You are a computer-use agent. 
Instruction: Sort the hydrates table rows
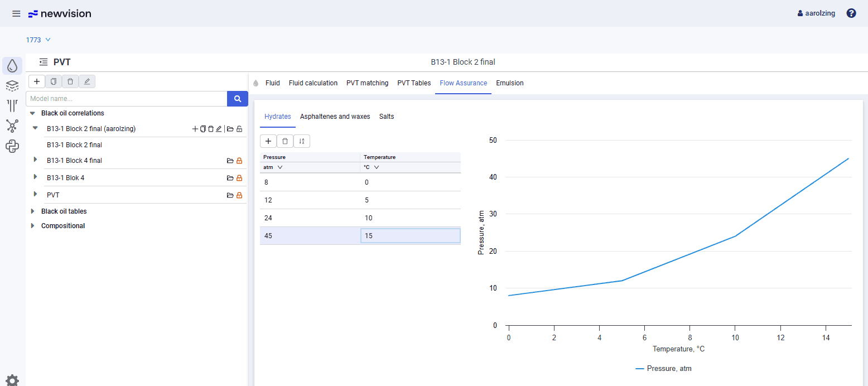point(302,141)
